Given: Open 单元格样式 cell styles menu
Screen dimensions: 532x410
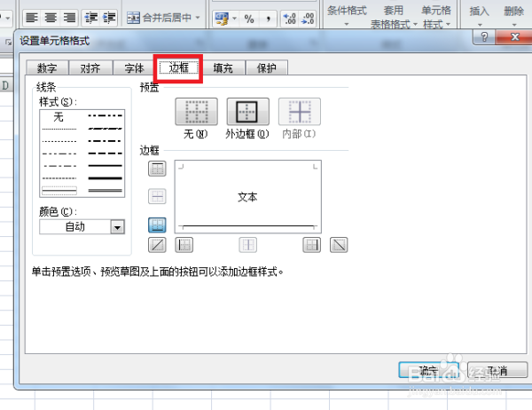Looking at the screenshot, I should 436,17.
